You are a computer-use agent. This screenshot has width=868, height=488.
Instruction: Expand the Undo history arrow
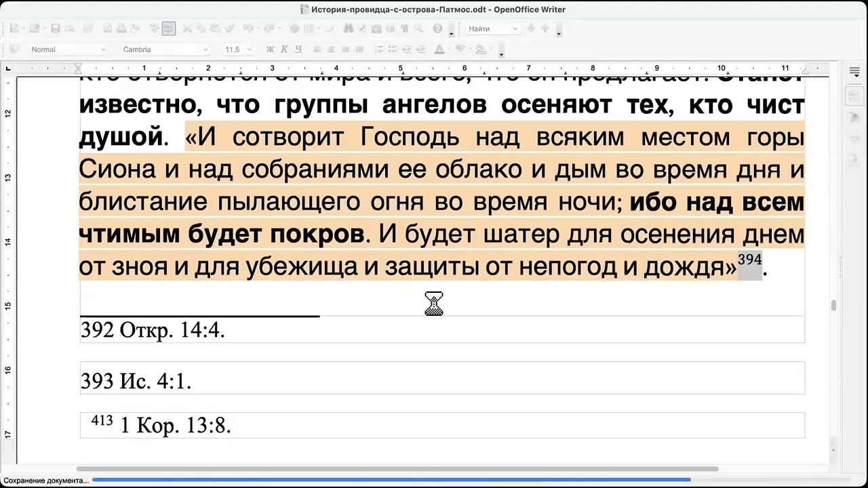pyautogui.click(x=258, y=28)
